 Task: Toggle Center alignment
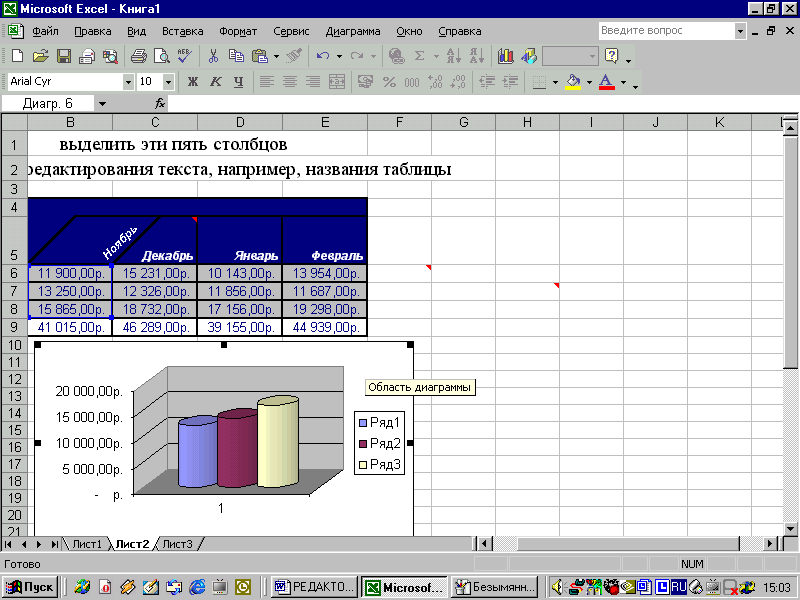[290, 82]
